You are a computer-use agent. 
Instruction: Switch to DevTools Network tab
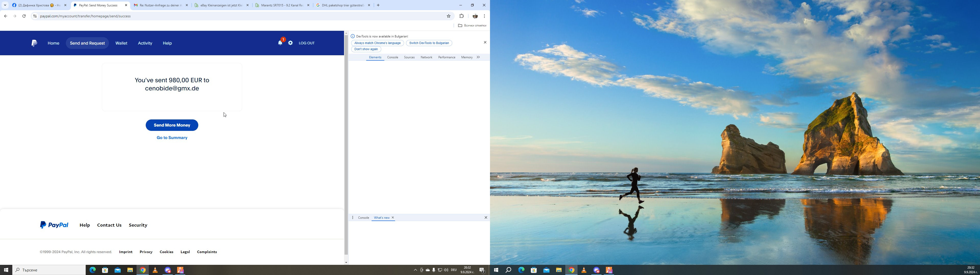tap(426, 57)
